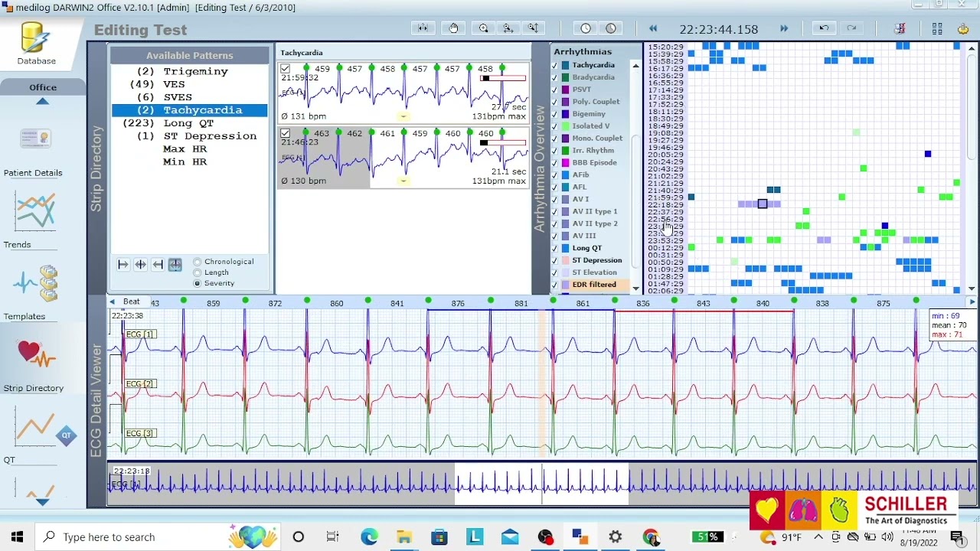Select Min HR pattern

[190, 162]
